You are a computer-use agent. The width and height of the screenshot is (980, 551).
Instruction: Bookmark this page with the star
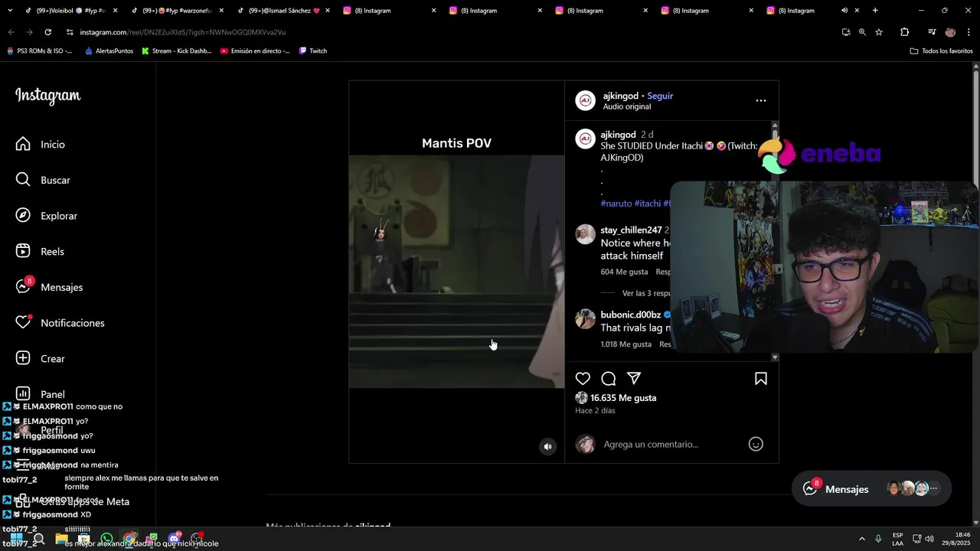(x=879, y=32)
